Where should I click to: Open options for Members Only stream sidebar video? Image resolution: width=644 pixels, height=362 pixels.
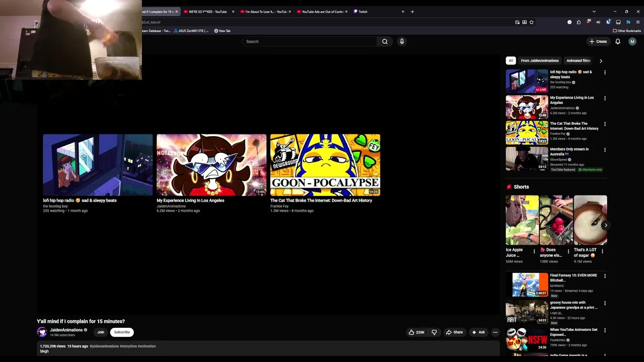click(605, 150)
